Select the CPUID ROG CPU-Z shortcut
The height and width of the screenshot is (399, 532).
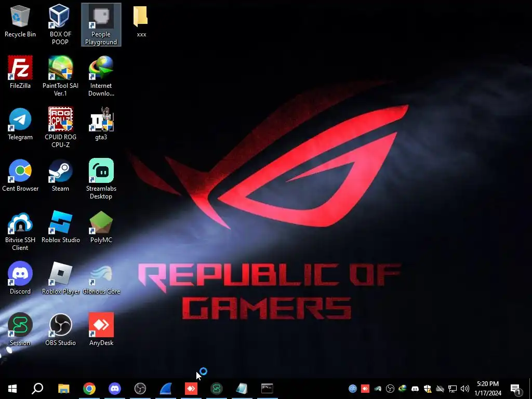tap(60, 128)
